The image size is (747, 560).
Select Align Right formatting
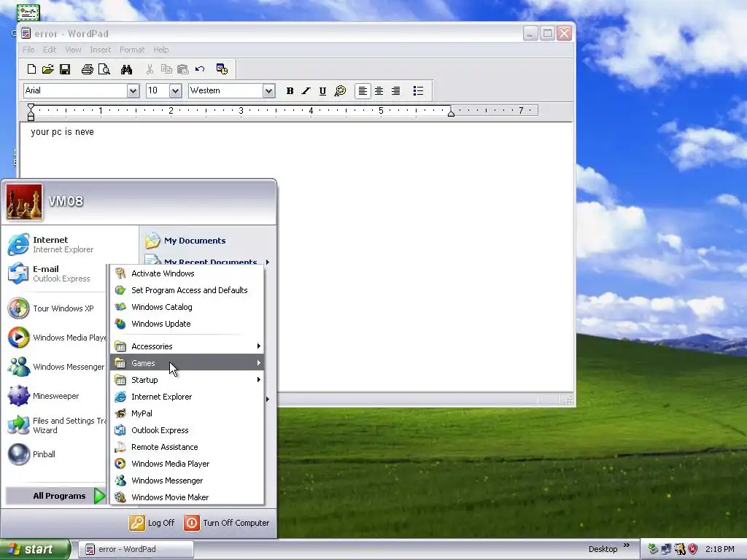tap(396, 91)
